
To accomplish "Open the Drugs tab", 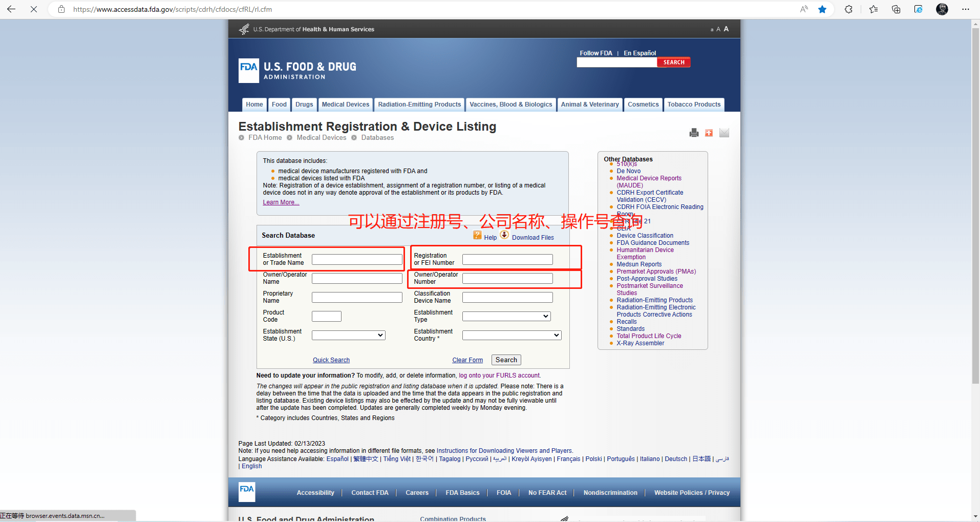I will coord(304,105).
